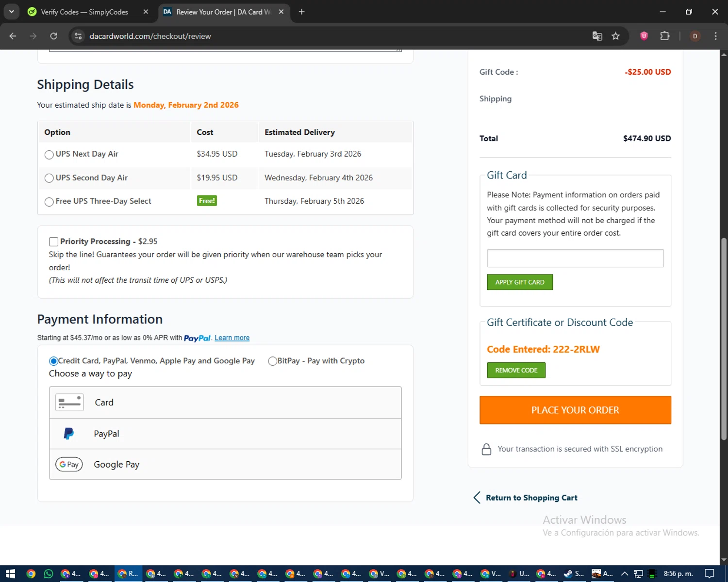Remove the entered discount code

[x=516, y=370]
